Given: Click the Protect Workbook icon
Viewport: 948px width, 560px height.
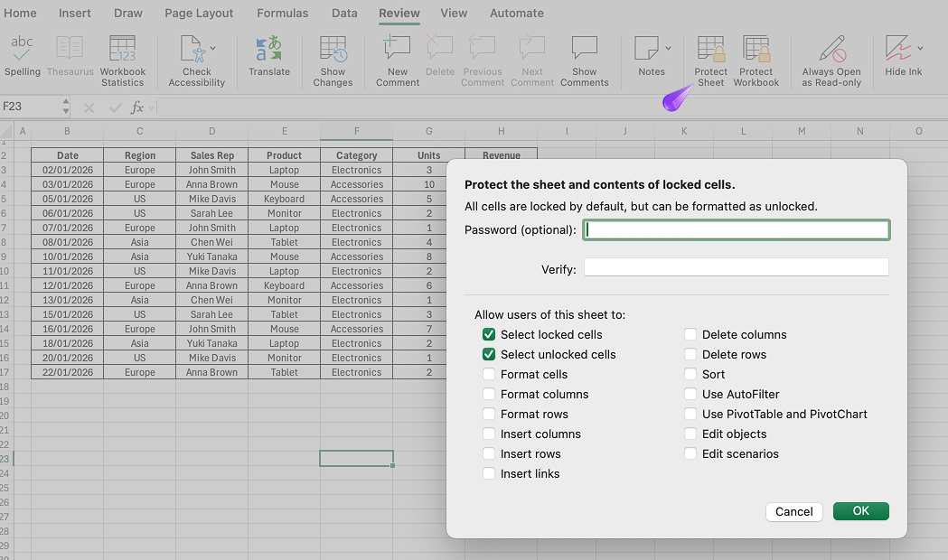Looking at the screenshot, I should coord(756,49).
